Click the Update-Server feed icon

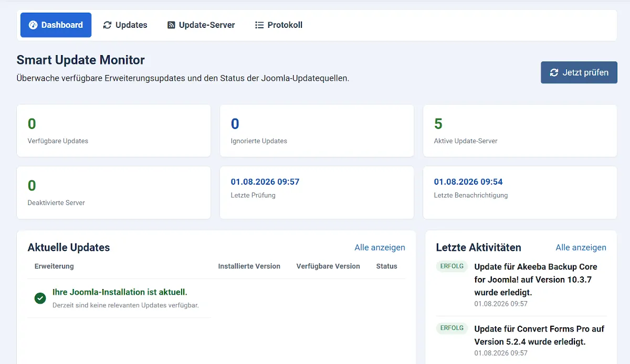(171, 25)
